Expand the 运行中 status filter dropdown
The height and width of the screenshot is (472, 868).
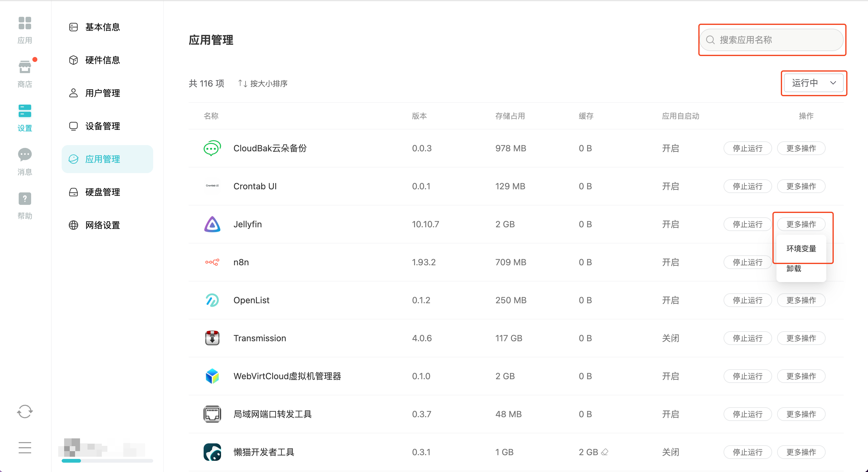point(814,83)
